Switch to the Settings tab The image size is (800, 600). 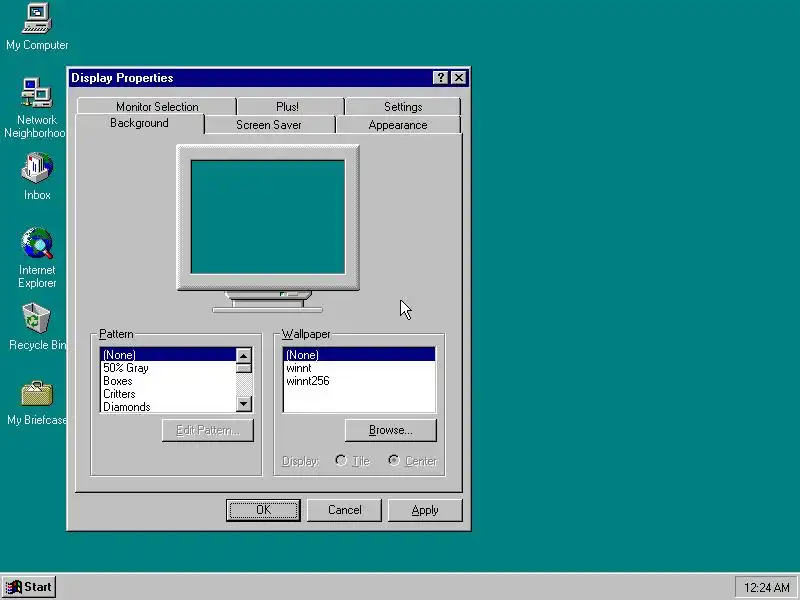coord(403,107)
